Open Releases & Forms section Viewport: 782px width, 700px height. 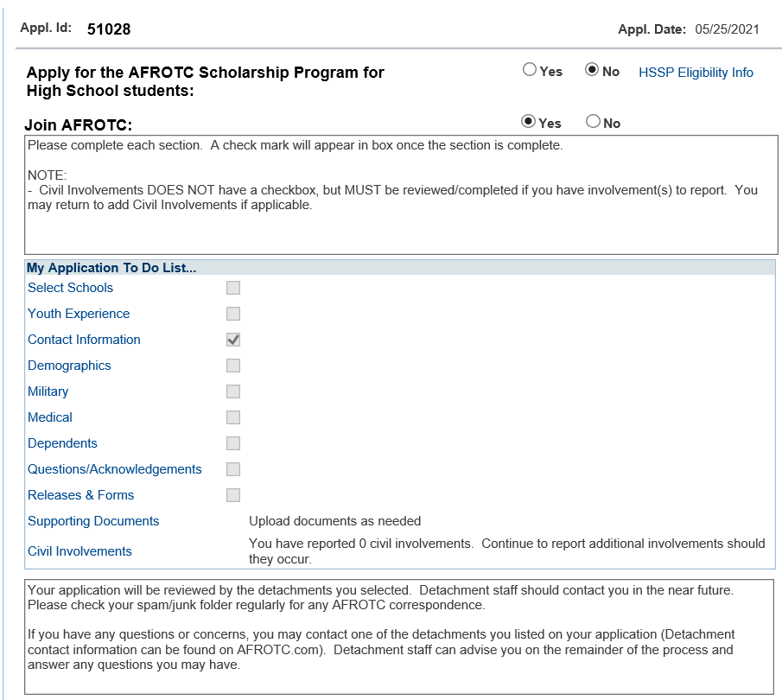coord(80,495)
